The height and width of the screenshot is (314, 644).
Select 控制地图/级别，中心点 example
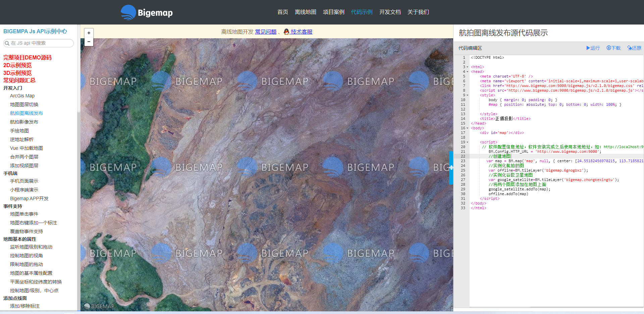click(x=34, y=290)
